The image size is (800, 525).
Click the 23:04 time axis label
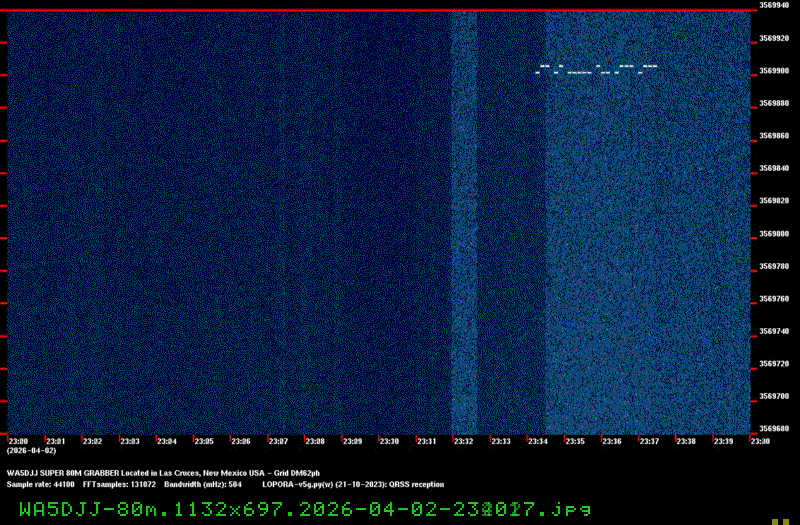click(x=167, y=441)
